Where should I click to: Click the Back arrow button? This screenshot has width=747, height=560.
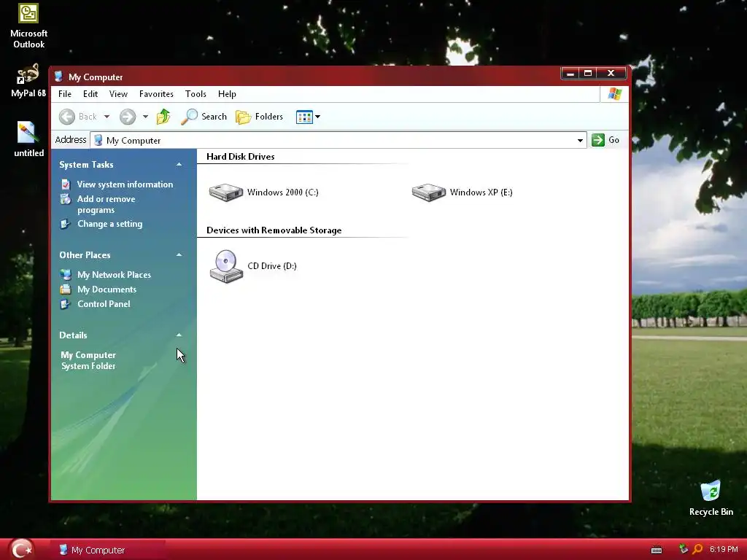tap(67, 117)
